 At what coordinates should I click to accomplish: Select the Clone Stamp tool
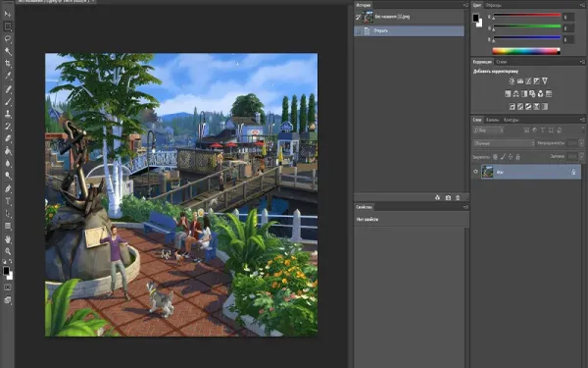click(8, 114)
